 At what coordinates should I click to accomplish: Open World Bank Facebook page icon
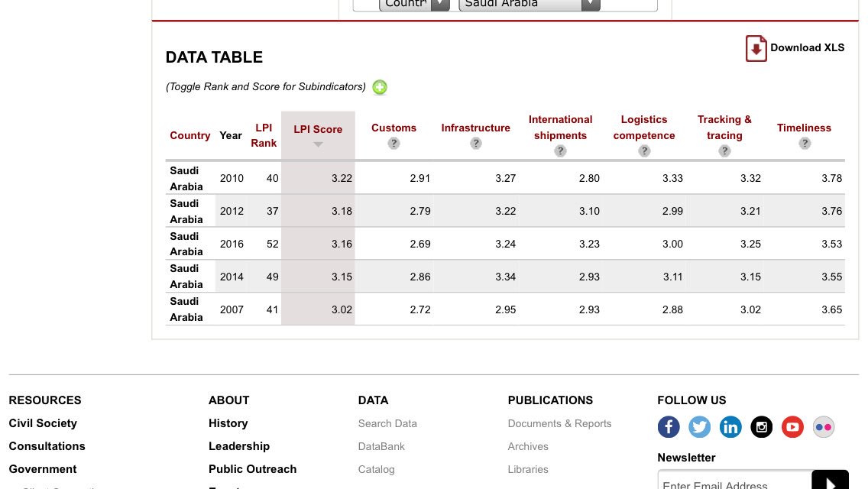(x=669, y=427)
